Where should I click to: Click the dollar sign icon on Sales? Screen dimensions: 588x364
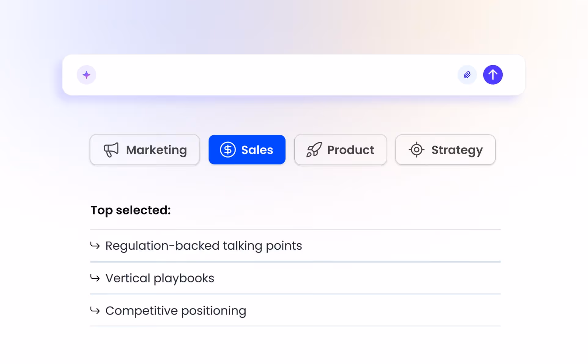click(x=228, y=150)
